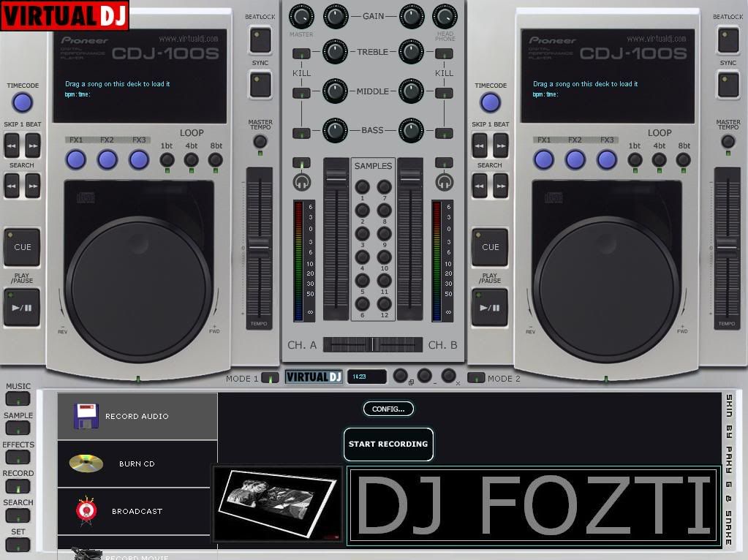Search forward on right deck

(500, 186)
